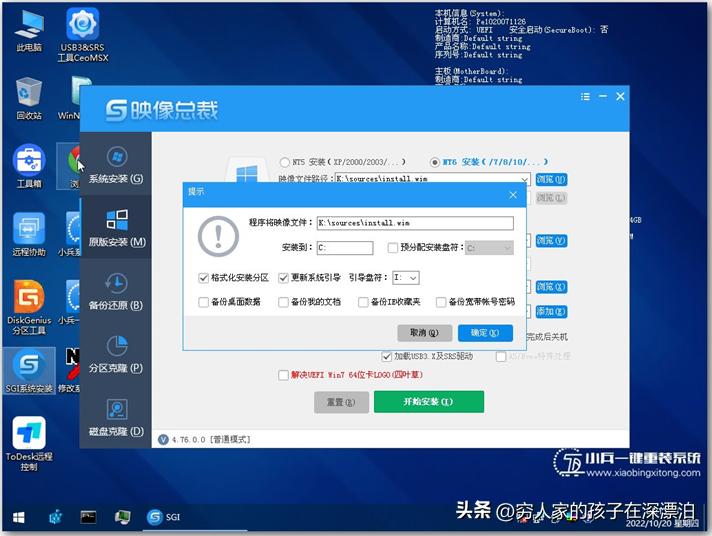Select 备份还原 (B) in sidebar
The height and width of the screenshot is (536, 712).
(x=116, y=291)
